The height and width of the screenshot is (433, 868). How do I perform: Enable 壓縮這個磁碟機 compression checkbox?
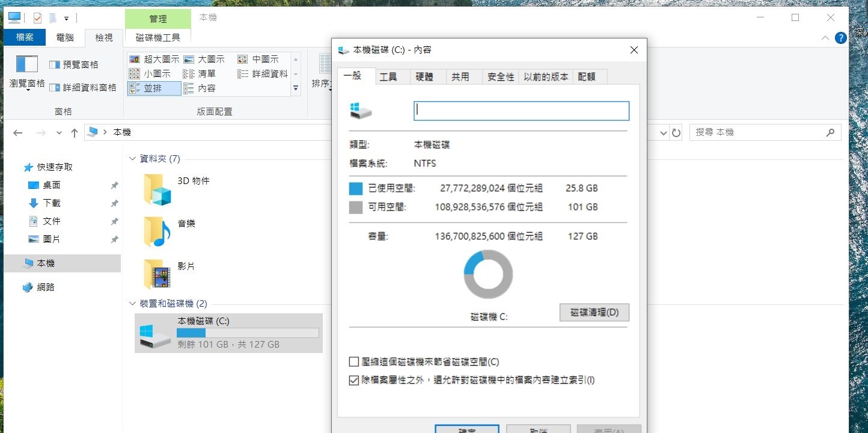[x=354, y=362]
